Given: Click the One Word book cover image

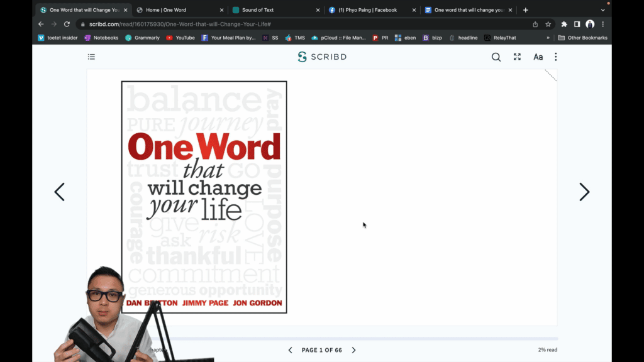Looking at the screenshot, I should click(204, 197).
